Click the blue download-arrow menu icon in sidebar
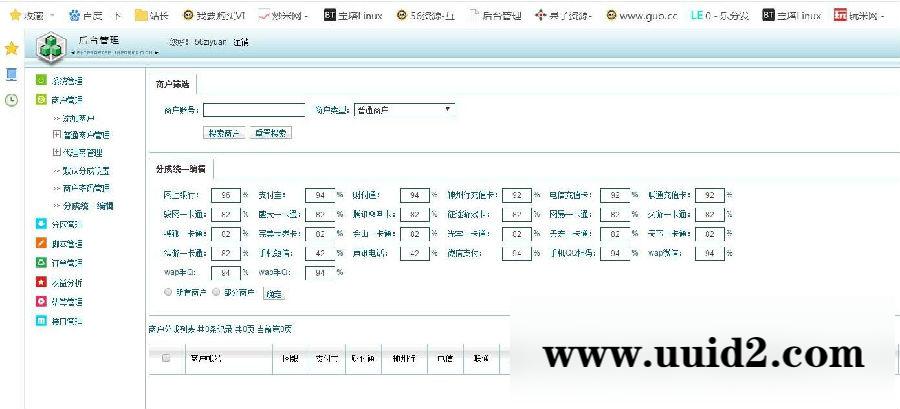The image size is (900, 409). tap(41, 224)
